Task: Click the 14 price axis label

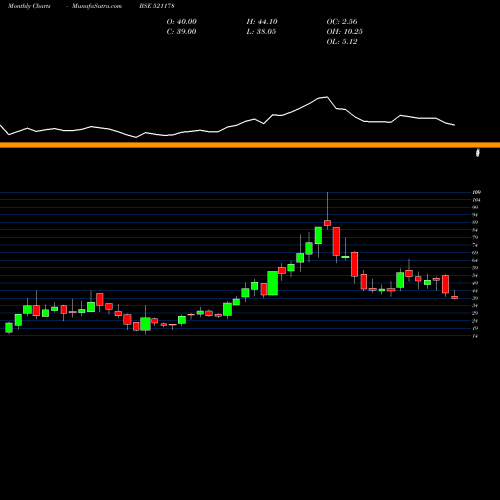Action: tap(475, 336)
